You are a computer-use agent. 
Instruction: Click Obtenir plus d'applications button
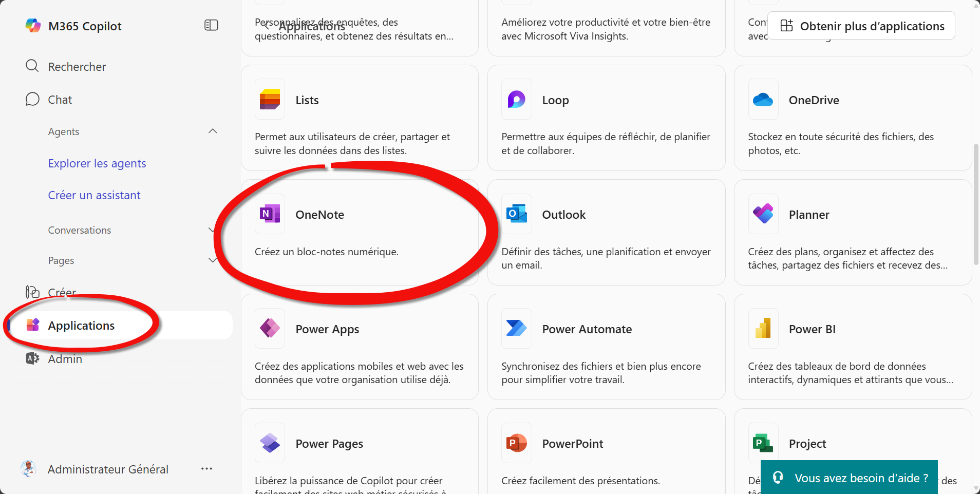861,26
